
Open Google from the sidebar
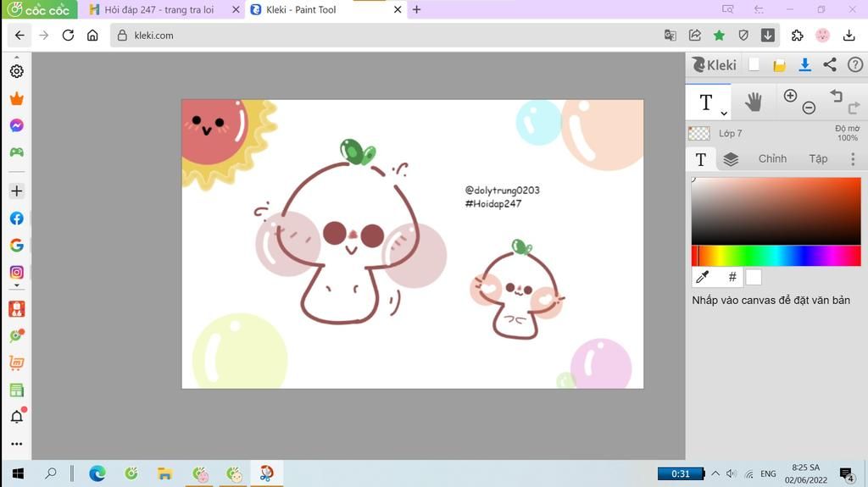point(17,245)
